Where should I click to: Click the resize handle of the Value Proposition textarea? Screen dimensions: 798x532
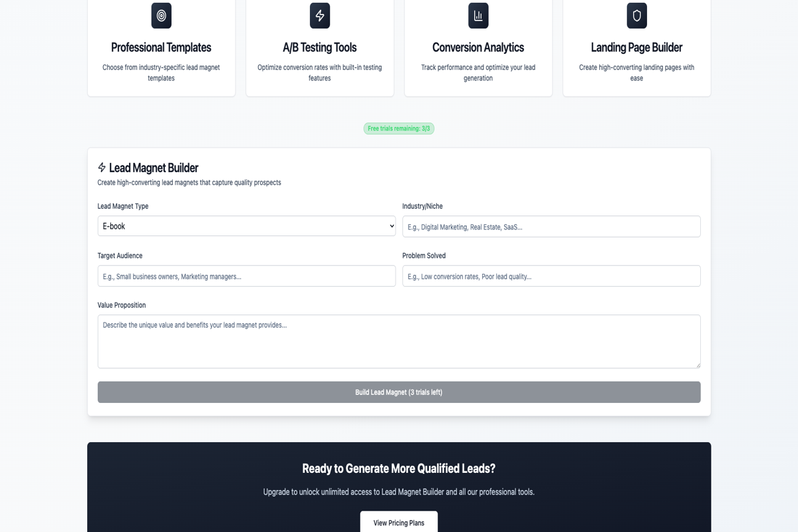coord(697,364)
